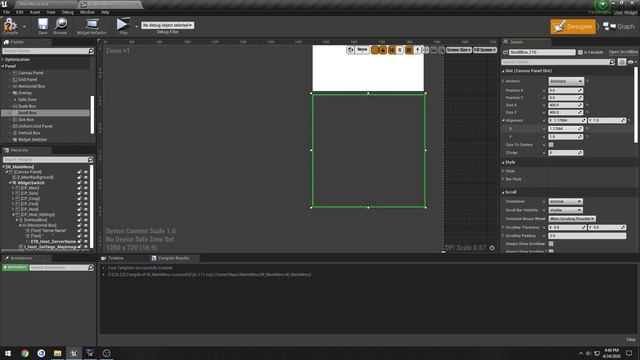Screen dimensions: 640x360
Task: Open the Windows Start menu
Action: [x=8, y=353]
